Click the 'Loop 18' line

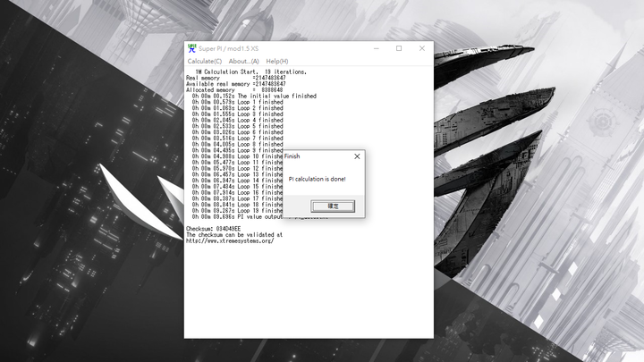point(237,205)
